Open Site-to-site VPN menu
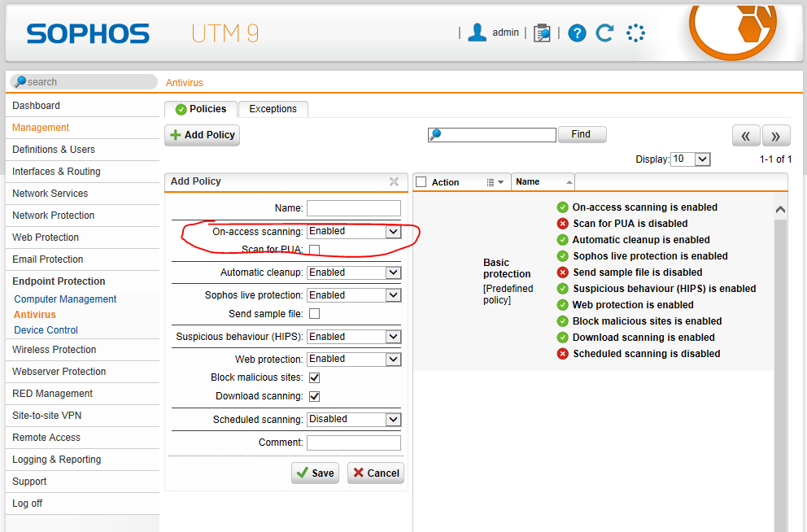 coord(82,416)
